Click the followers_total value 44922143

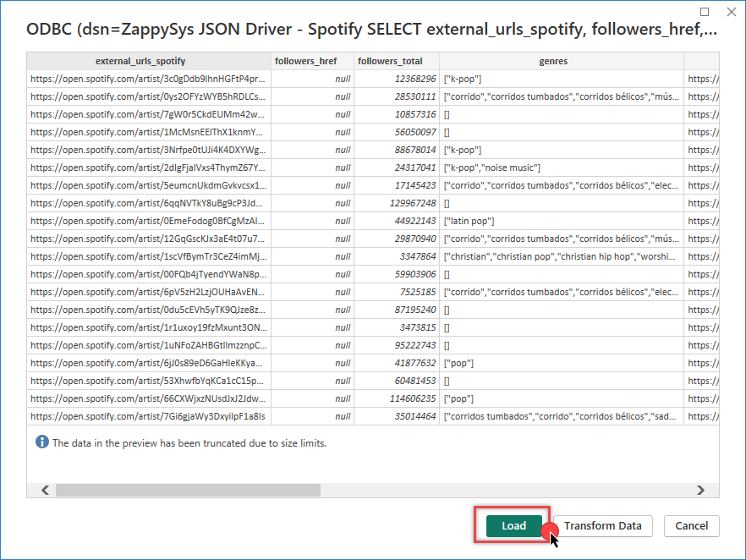point(397,221)
